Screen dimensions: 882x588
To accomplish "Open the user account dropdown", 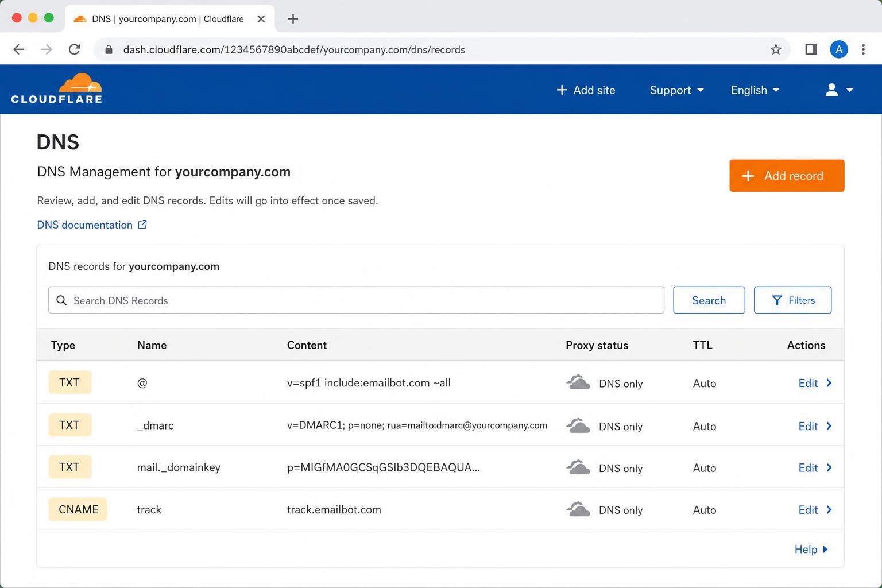I will (839, 90).
